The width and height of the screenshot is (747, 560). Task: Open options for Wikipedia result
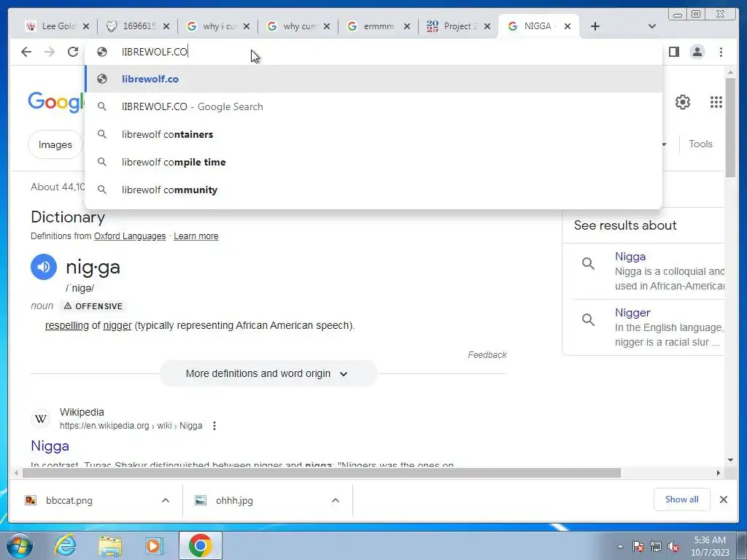(x=214, y=426)
